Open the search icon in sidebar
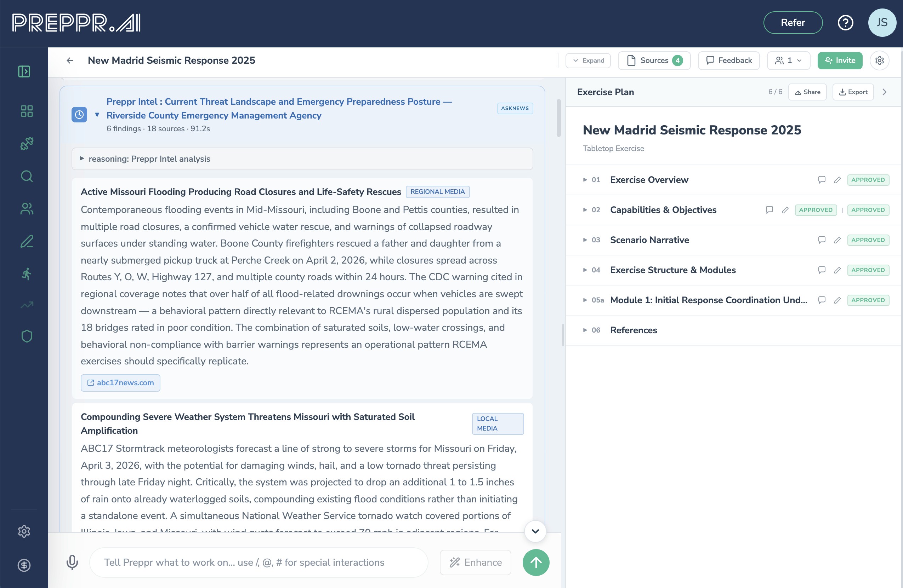903x588 pixels. [27, 176]
